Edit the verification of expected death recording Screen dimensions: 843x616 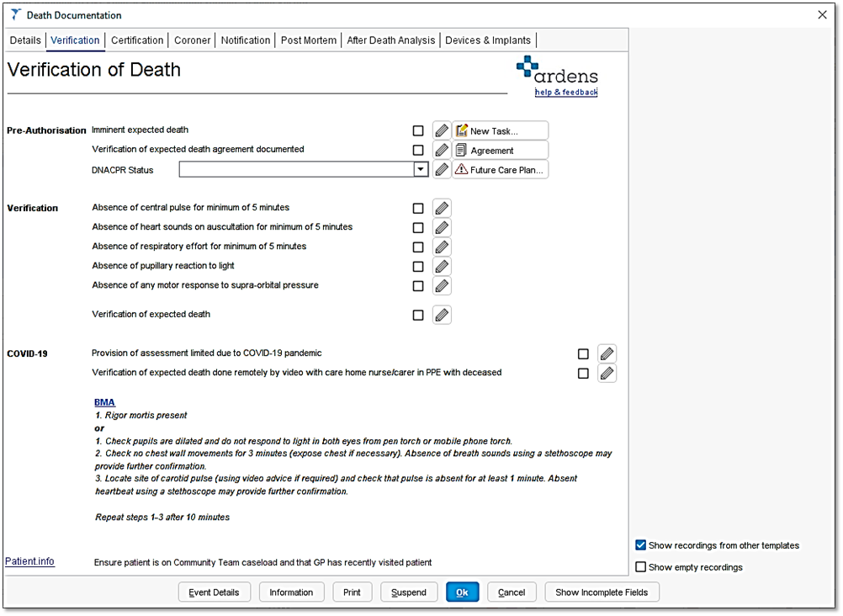click(442, 315)
